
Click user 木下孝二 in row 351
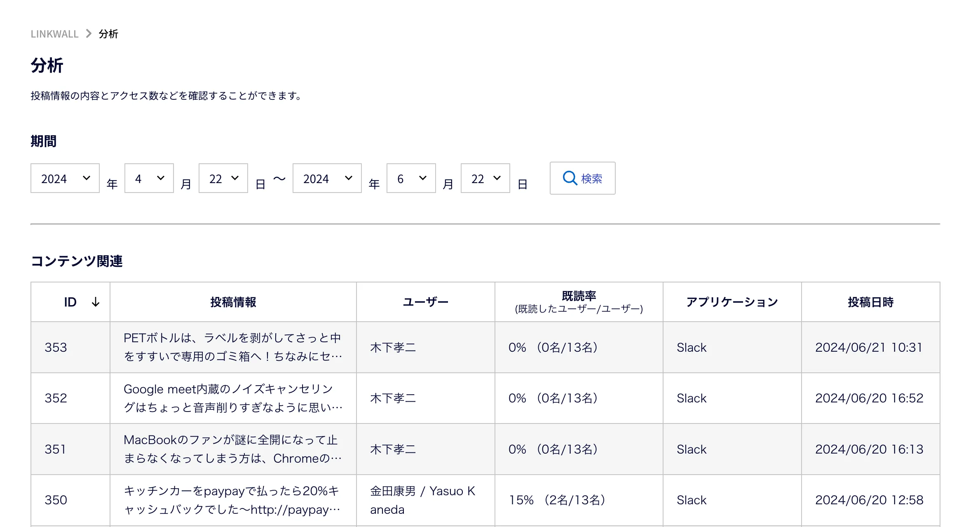click(x=393, y=449)
